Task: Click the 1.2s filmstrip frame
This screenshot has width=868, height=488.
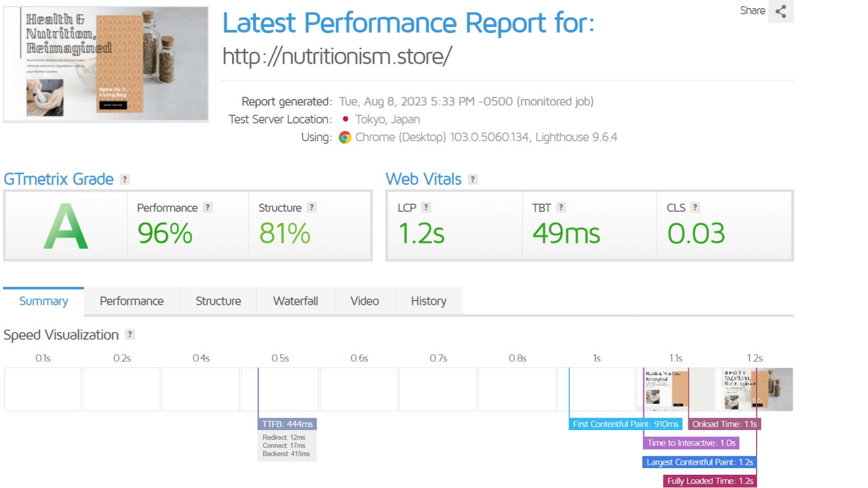Action: pyautogui.click(x=755, y=389)
